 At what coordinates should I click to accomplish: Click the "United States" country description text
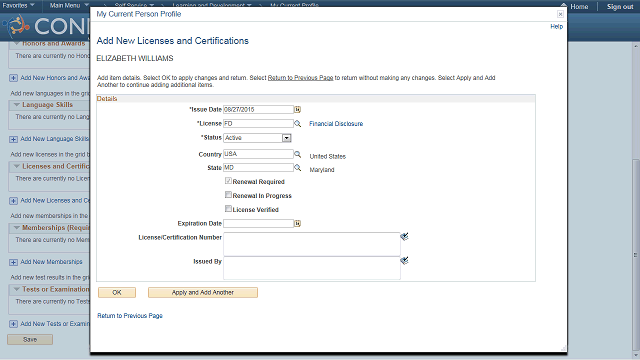328,156
